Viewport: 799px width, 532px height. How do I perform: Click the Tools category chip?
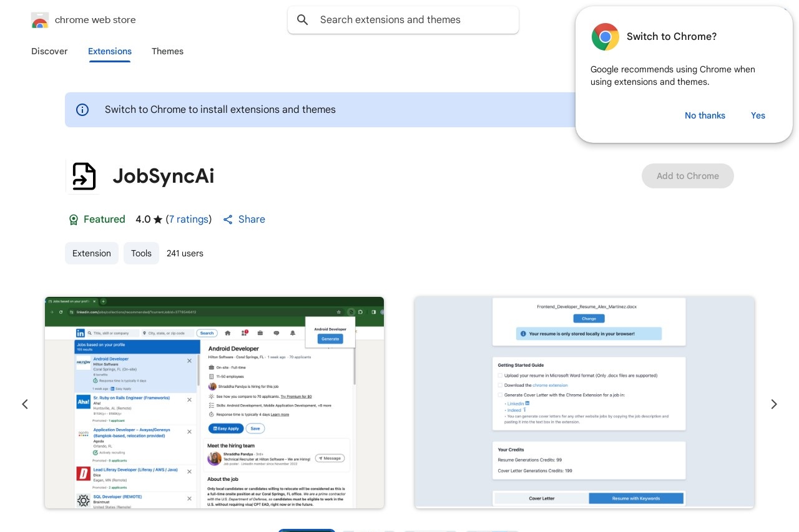coord(141,253)
